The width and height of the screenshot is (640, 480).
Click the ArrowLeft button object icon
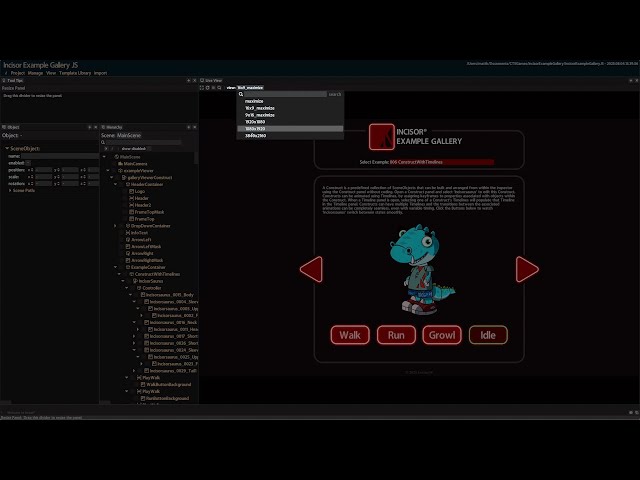coord(128,240)
